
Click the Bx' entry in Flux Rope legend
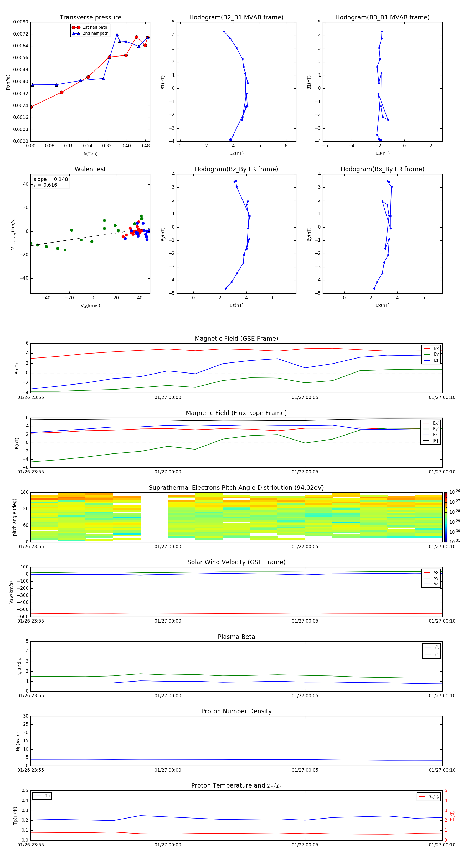(431, 423)
